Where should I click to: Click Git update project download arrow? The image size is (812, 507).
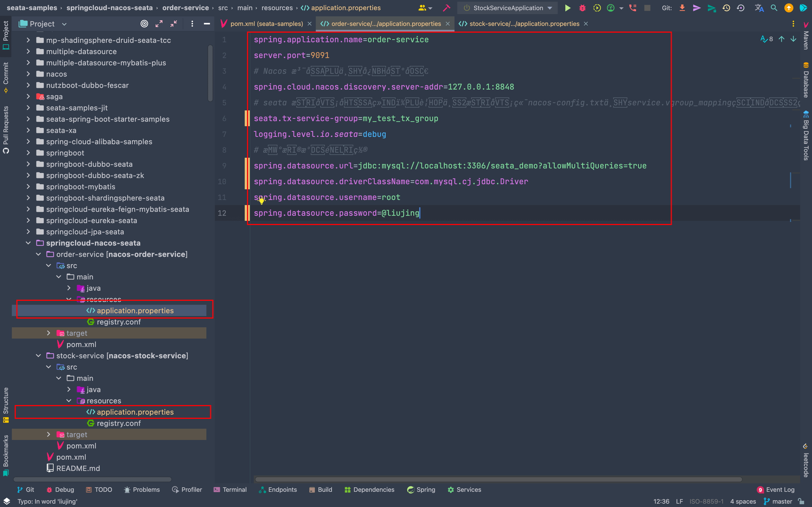pos(682,8)
